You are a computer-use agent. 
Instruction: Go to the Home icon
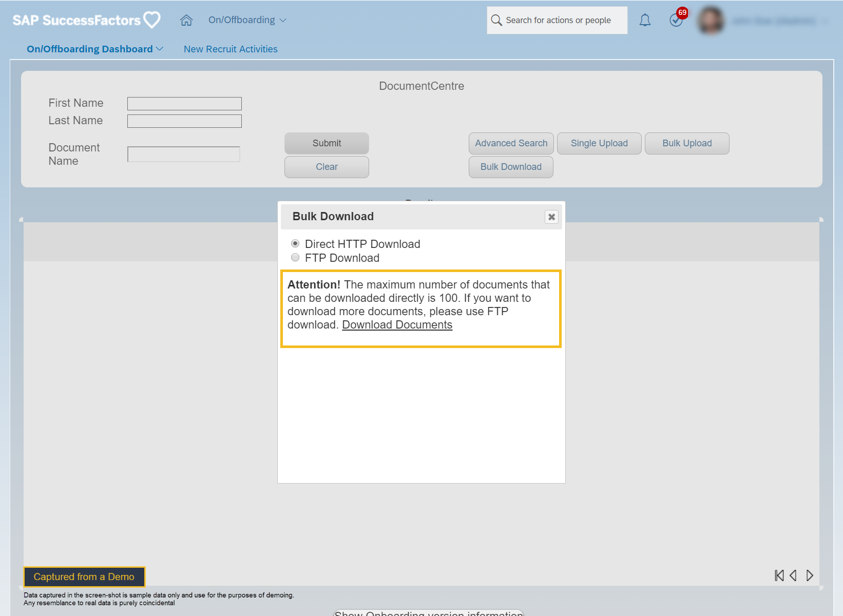coord(186,20)
